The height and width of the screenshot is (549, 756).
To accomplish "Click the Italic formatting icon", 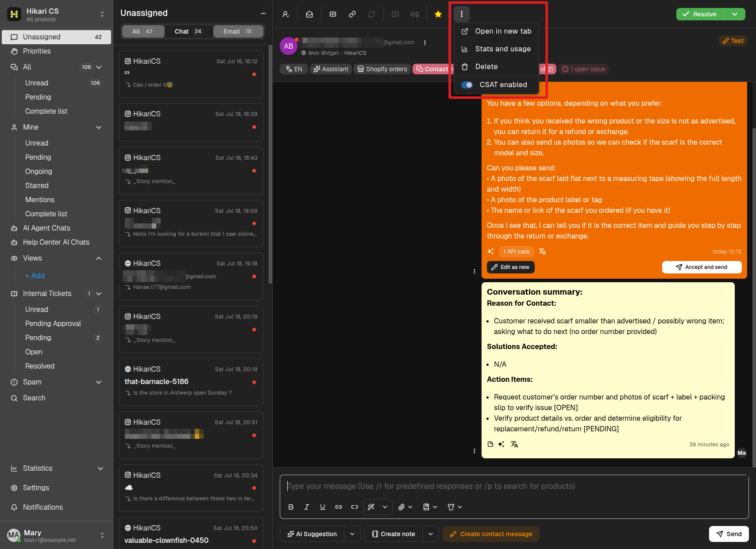I will (x=307, y=507).
